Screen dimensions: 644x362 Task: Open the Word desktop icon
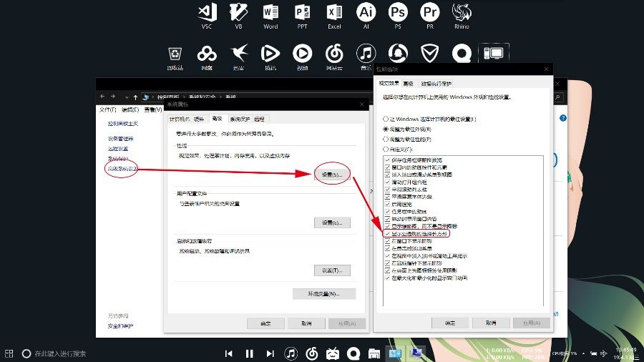pyautogui.click(x=270, y=16)
